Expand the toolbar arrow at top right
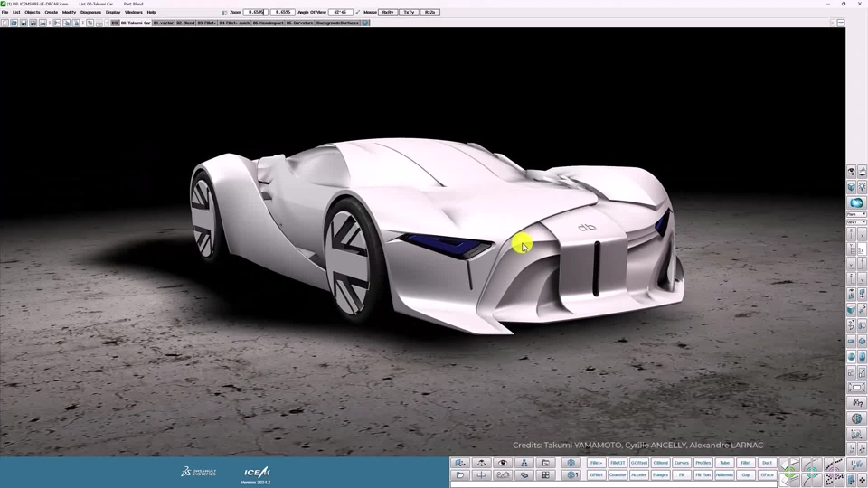 [841, 23]
